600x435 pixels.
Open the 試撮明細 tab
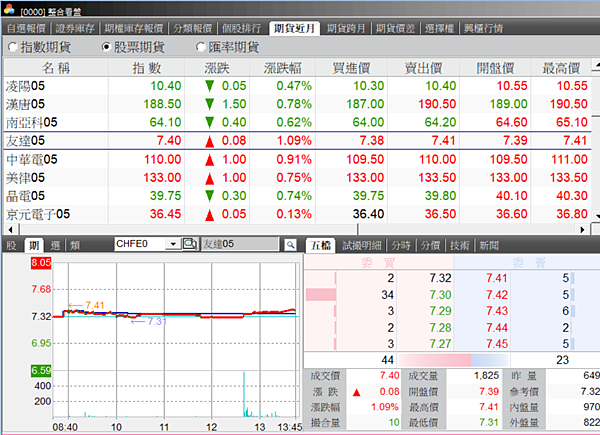point(362,246)
